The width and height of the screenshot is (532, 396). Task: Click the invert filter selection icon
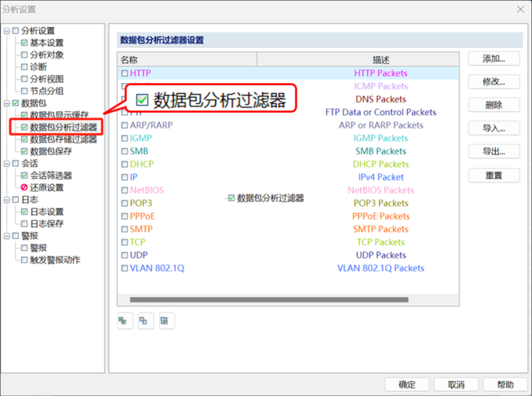[x=166, y=321]
